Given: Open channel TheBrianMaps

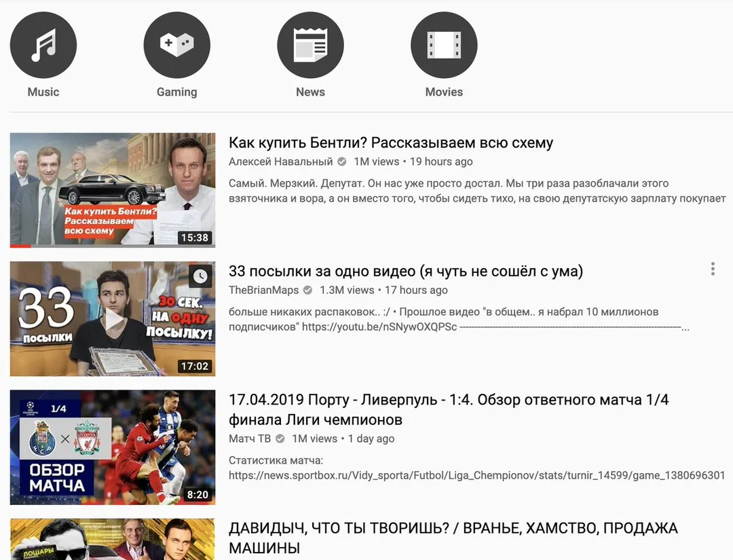Looking at the screenshot, I should [x=263, y=291].
